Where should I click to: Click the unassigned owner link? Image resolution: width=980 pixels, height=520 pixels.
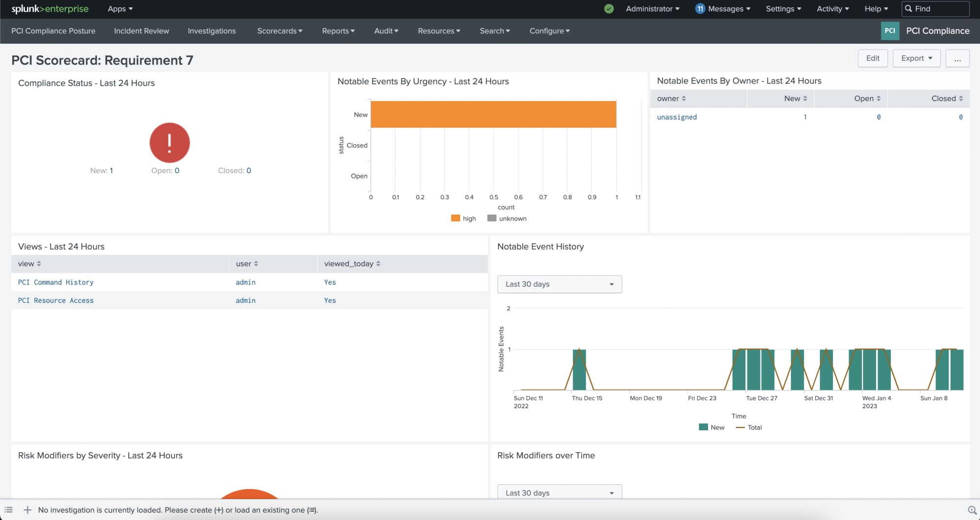[677, 117]
